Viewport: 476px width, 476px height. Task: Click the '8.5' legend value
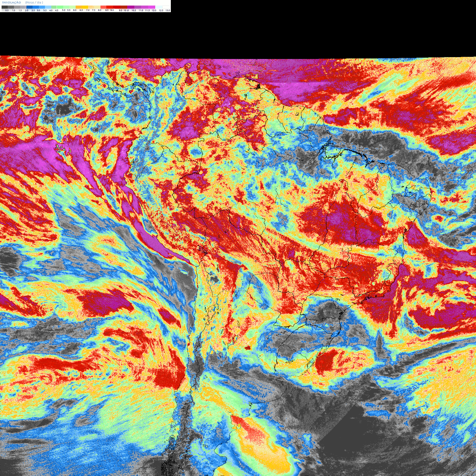tap(107, 10)
